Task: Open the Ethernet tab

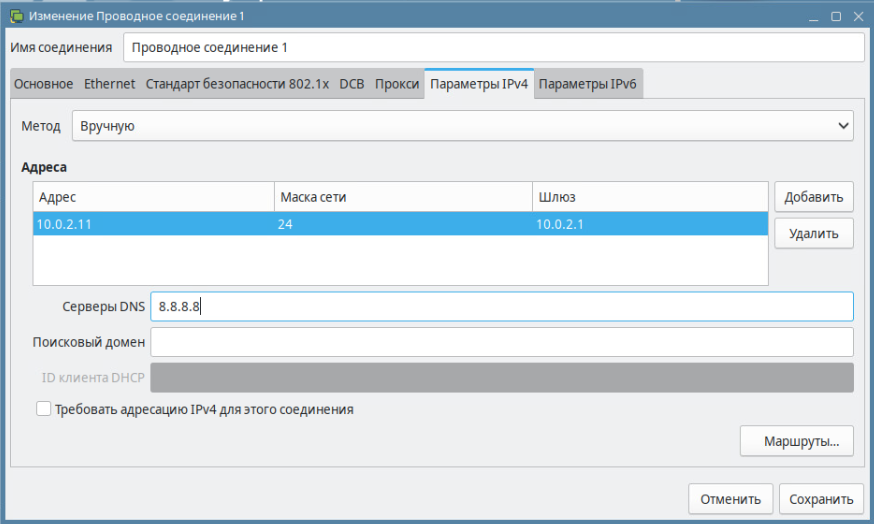Action: coord(109,84)
